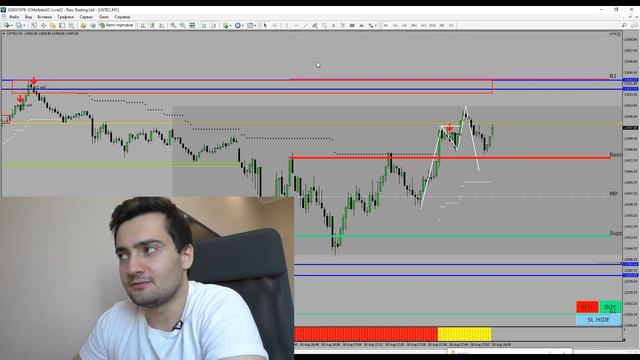Toggle chart shift
The width and height of the screenshot is (640, 360).
[x=213, y=25]
